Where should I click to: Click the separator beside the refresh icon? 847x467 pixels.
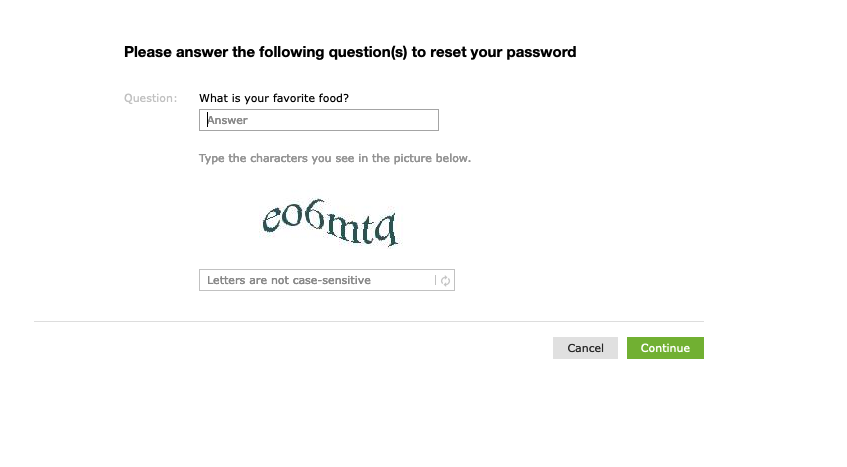(x=436, y=281)
